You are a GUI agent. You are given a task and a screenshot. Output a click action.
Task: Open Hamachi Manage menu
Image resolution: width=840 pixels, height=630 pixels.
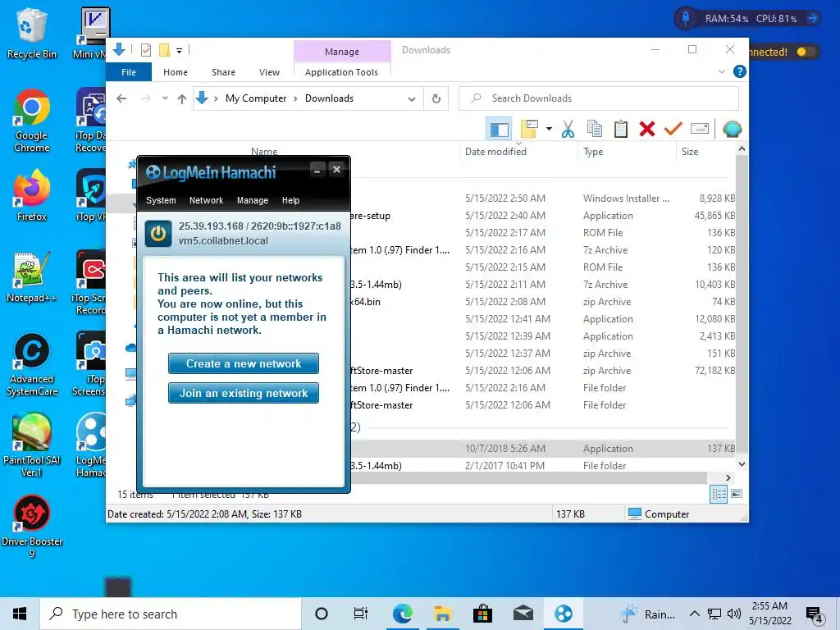point(253,200)
